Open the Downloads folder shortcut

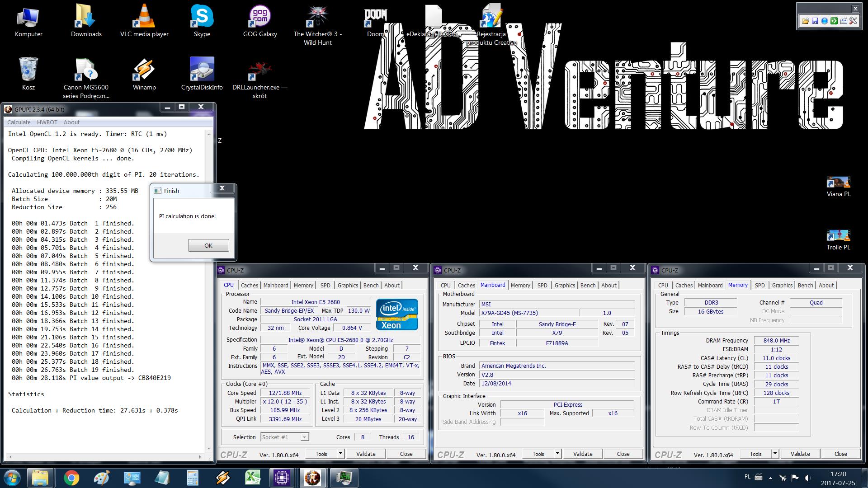point(86,21)
